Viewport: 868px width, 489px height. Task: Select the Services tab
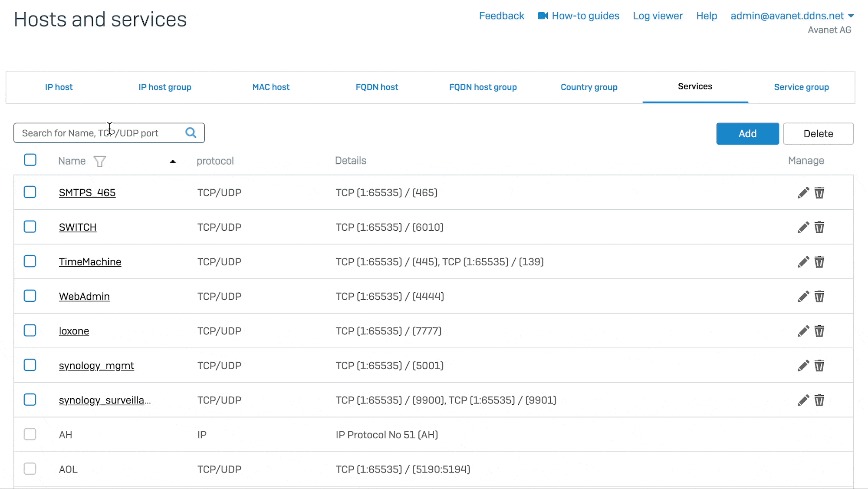(x=695, y=86)
